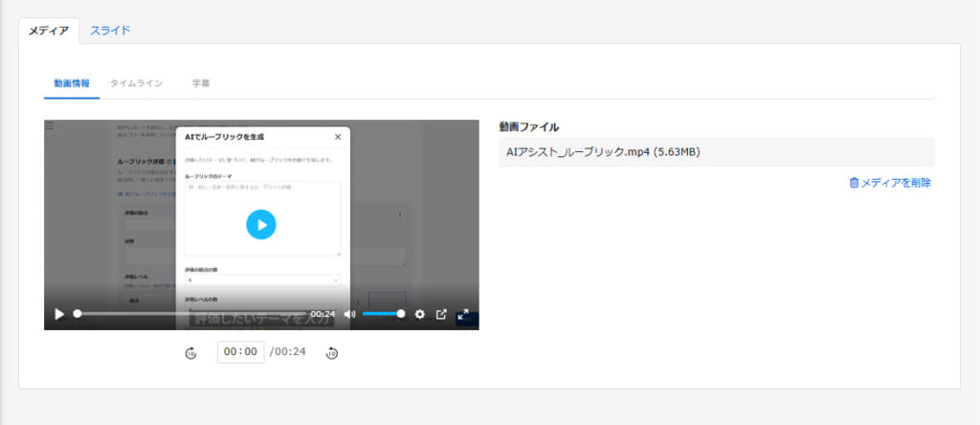The width and height of the screenshot is (980, 425).
Task: Open the タイムライン sub-tab
Action: coord(136,83)
